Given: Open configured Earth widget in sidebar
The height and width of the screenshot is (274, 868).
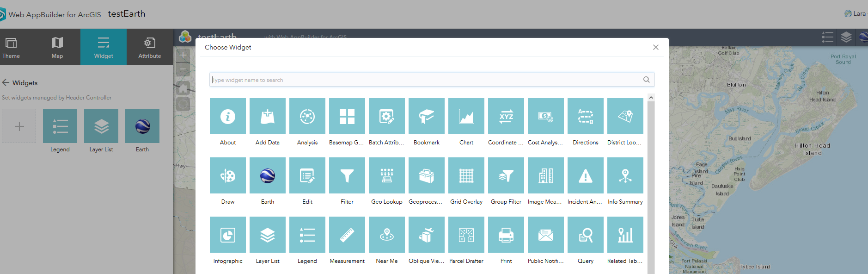Looking at the screenshot, I should [x=142, y=126].
